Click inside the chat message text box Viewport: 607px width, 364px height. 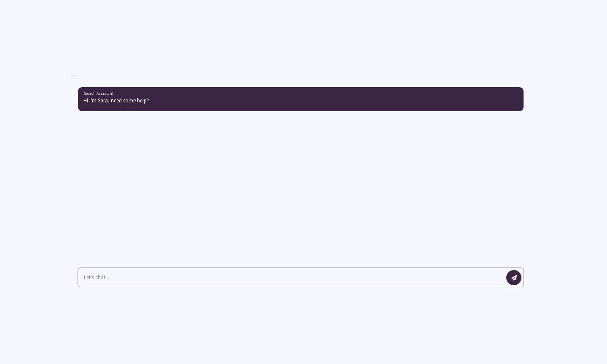pyautogui.click(x=291, y=277)
